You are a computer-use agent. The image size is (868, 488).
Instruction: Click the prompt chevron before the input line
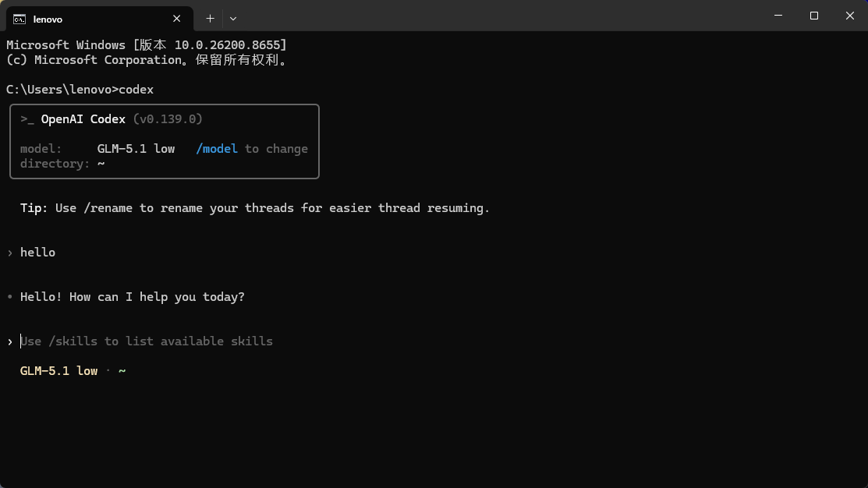point(10,342)
